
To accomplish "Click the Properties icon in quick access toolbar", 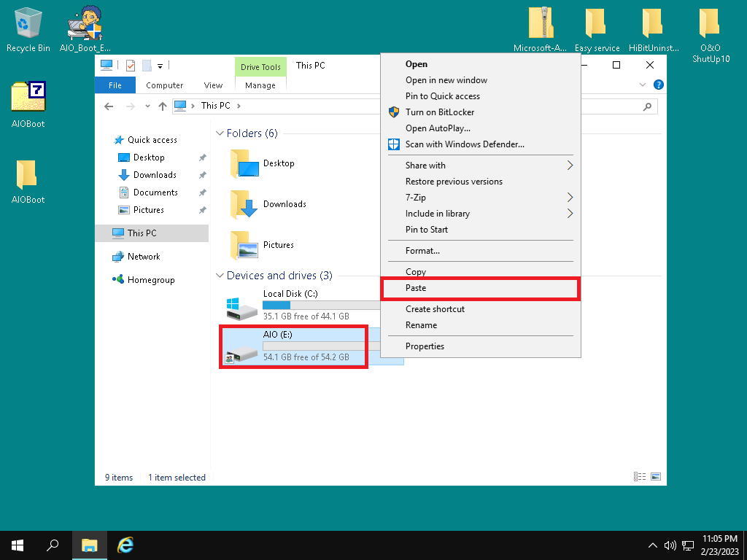I will [x=131, y=66].
